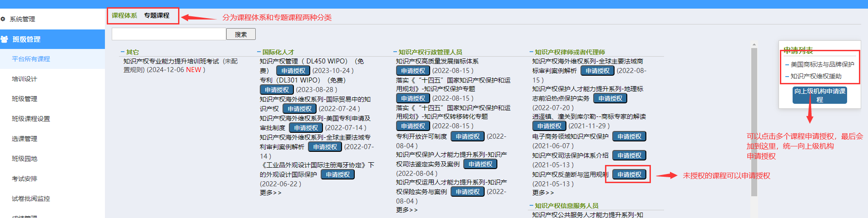Click 申请授权 for 知识产权保护专题

(x=413, y=98)
